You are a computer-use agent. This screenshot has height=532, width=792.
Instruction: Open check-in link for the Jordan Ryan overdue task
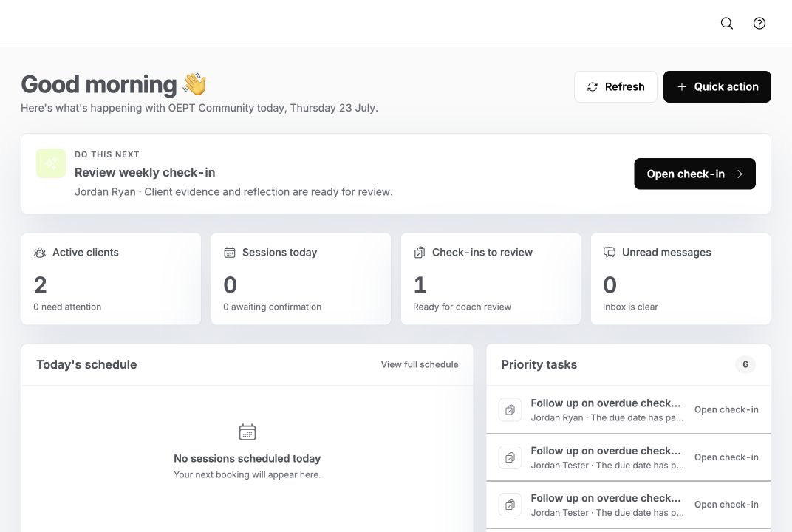click(x=726, y=410)
